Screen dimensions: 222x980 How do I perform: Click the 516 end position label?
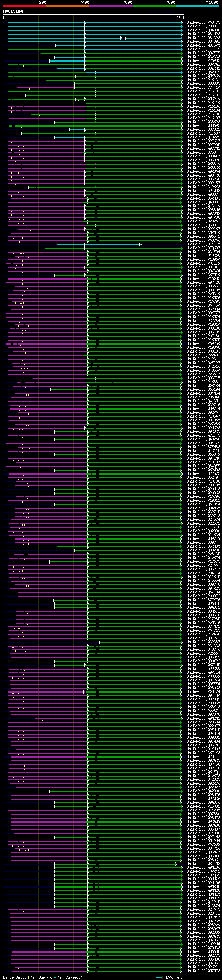coord(179,17)
